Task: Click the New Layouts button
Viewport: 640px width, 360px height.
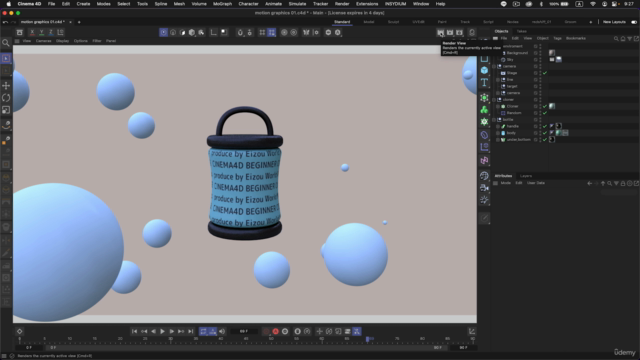Action: [614, 22]
